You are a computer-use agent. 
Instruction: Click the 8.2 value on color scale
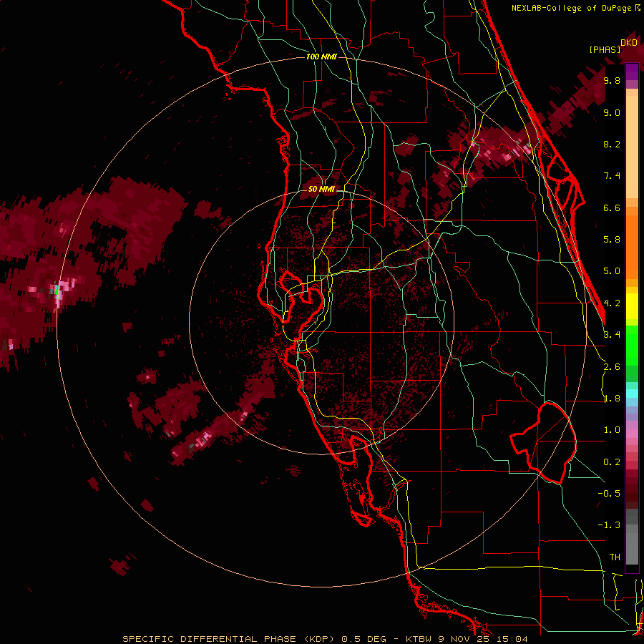[x=612, y=144]
